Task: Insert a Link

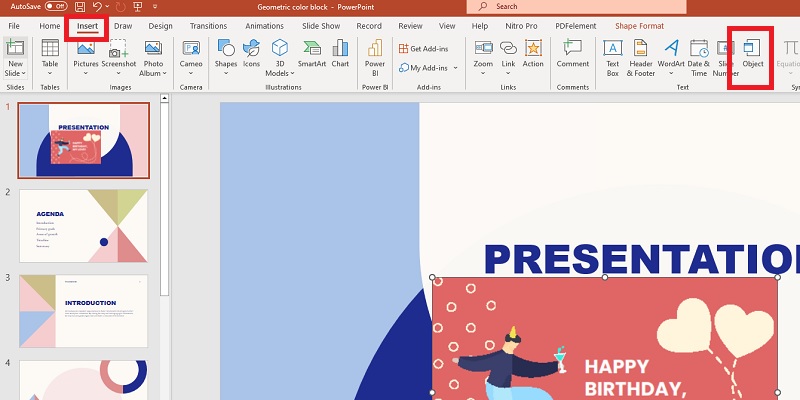Action: tap(508, 58)
